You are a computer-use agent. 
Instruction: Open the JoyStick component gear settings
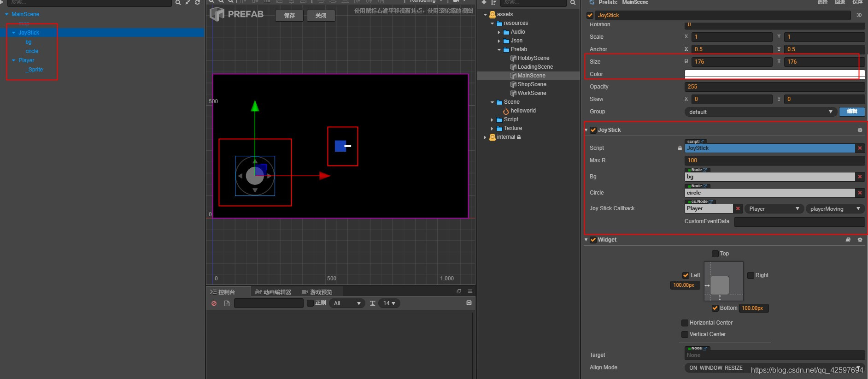(860, 130)
